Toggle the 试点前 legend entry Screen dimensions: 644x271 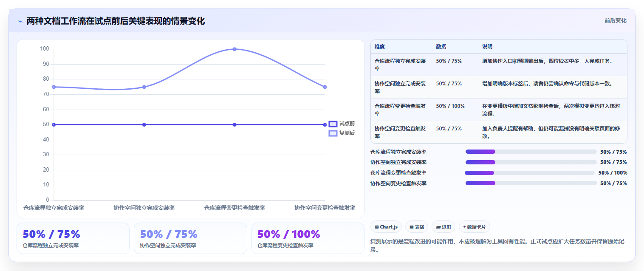click(x=342, y=124)
